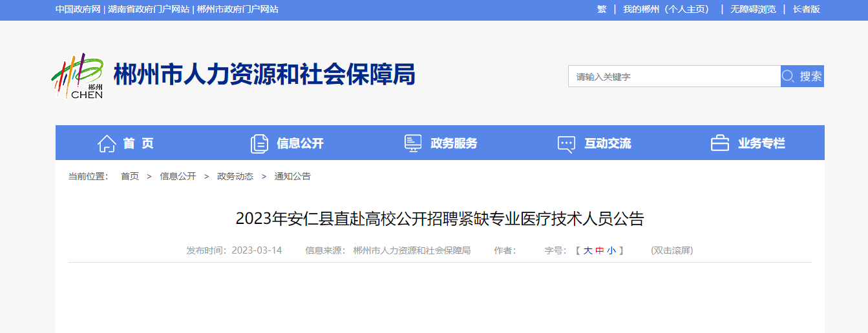This screenshot has width=868, height=333.
Task: Focus the 请输入关键字 search field
Action: (674, 76)
